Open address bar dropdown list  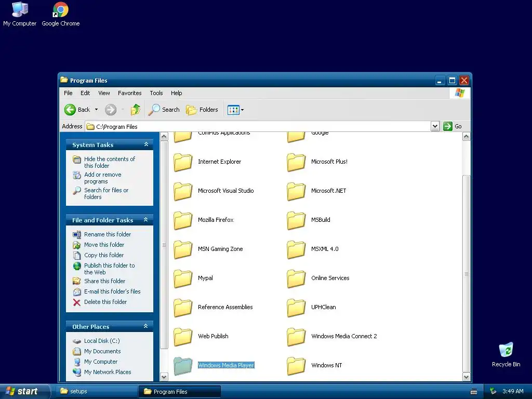[x=435, y=127]
